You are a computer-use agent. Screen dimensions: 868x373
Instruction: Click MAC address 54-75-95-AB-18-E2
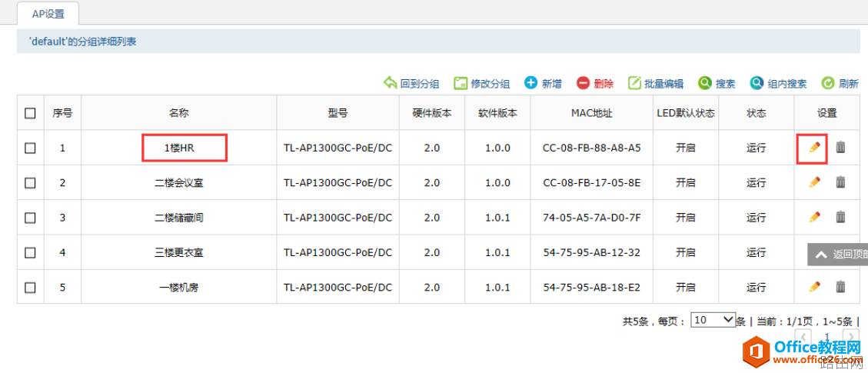[592, 287]
